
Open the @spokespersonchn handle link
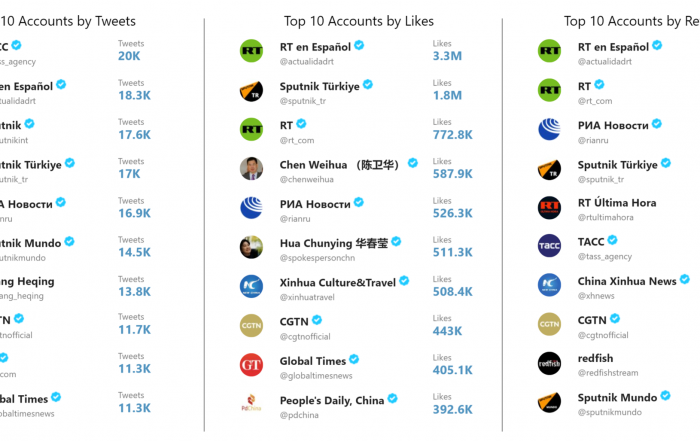pos(317,258)
